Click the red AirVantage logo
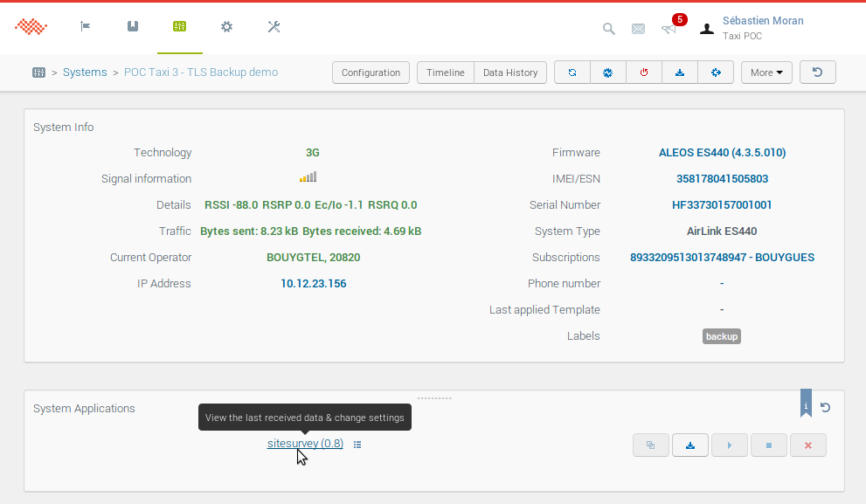Screen dimensions: 866x504 tap(31, 26)
